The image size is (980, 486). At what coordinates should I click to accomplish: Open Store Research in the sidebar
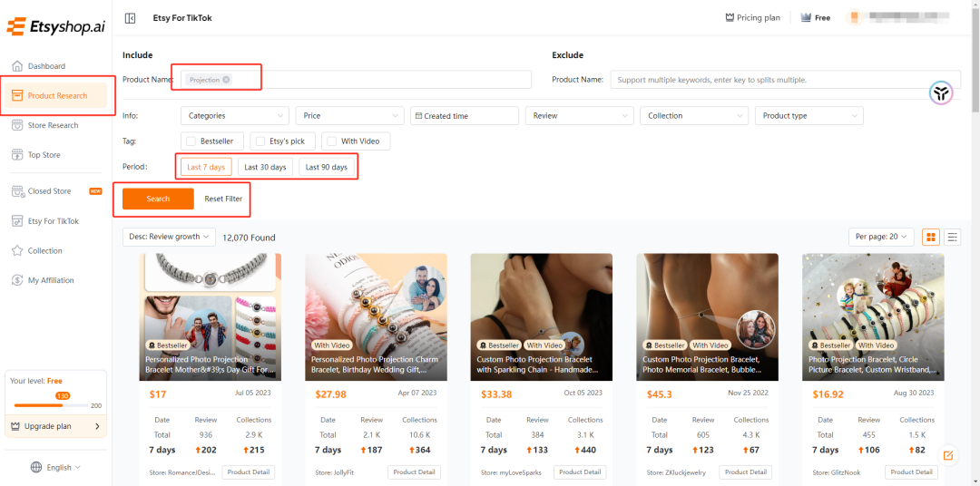[x=55, y=125]
